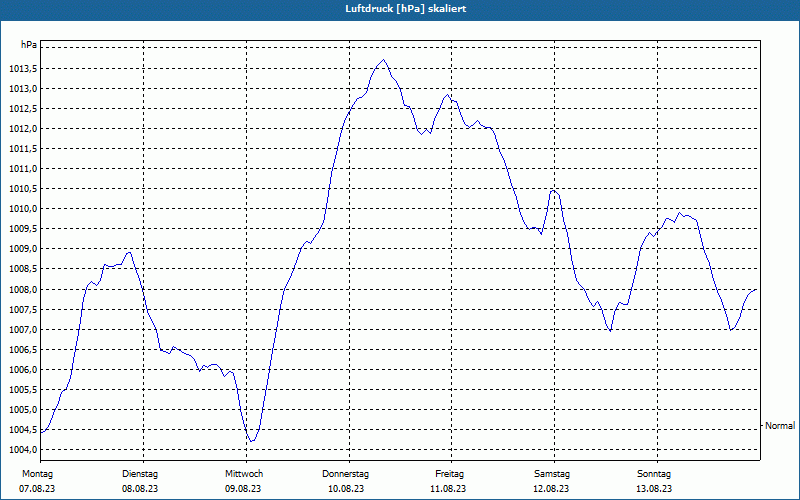Click the 'Montag' day label
Viewport: 800px width, 500px height.
[x=37, y=474]
